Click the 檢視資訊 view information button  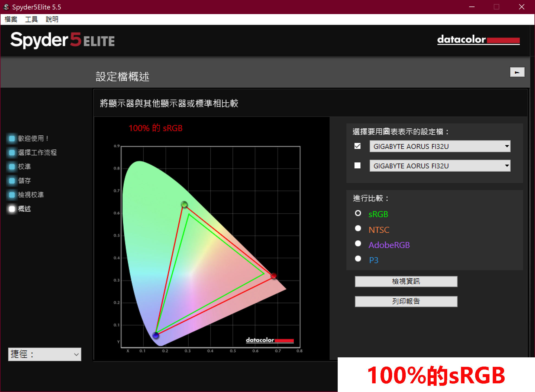click(x=406, y=281)
